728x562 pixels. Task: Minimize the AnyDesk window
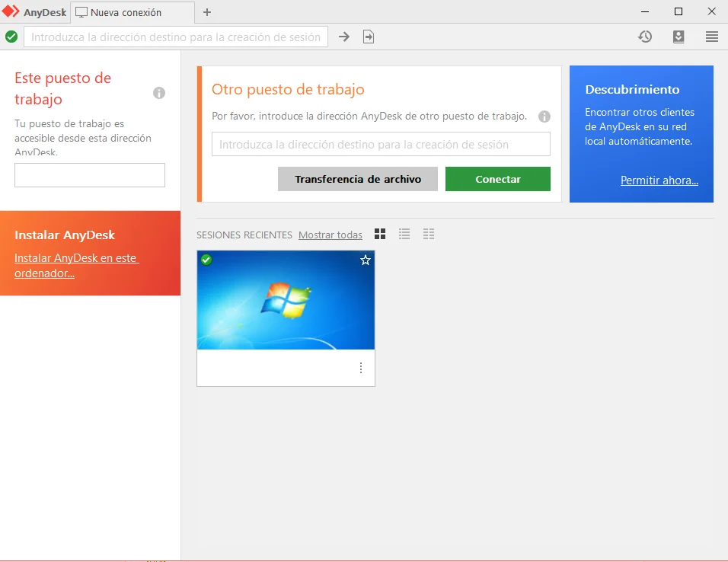645,11
